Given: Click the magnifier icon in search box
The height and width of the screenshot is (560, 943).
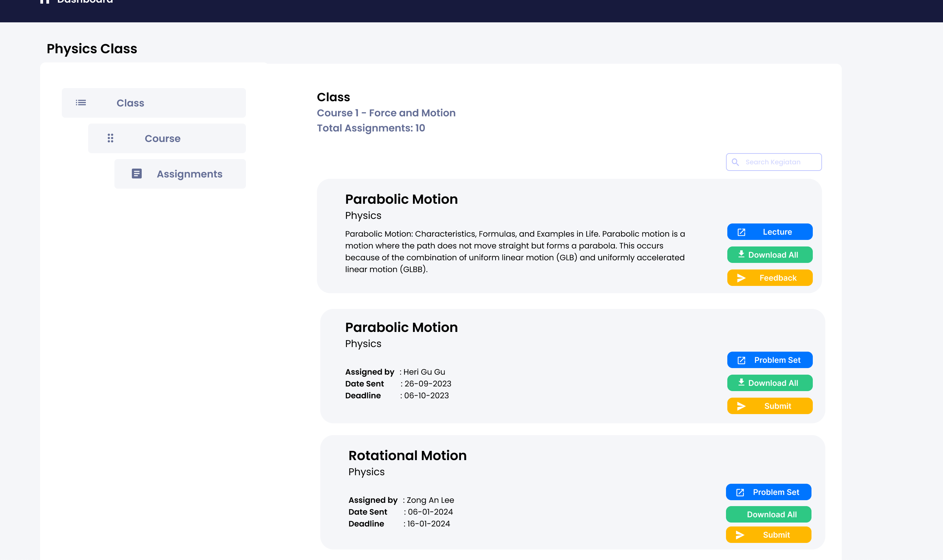Looking at the screenshot, I should coord(736,162).
